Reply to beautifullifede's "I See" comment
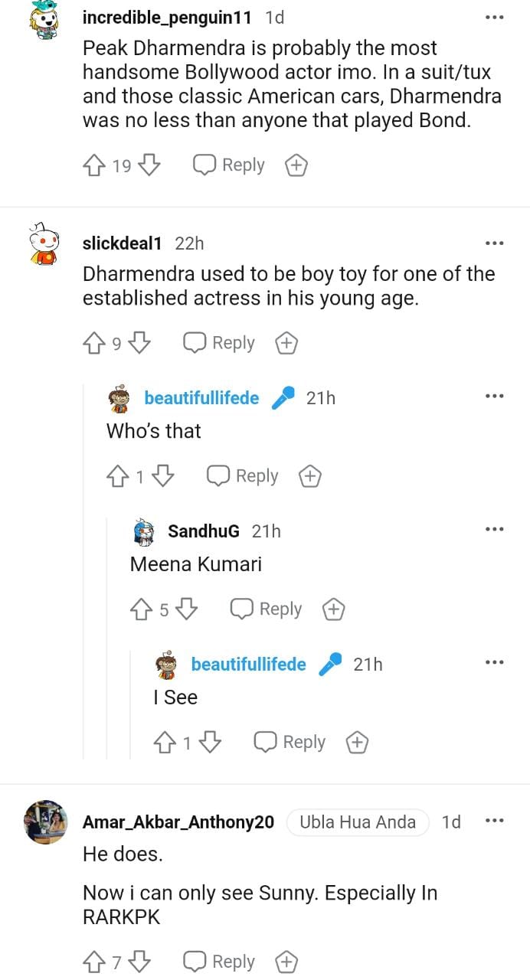Viewport: 530px width, 980px height. (x=290, y=742)
